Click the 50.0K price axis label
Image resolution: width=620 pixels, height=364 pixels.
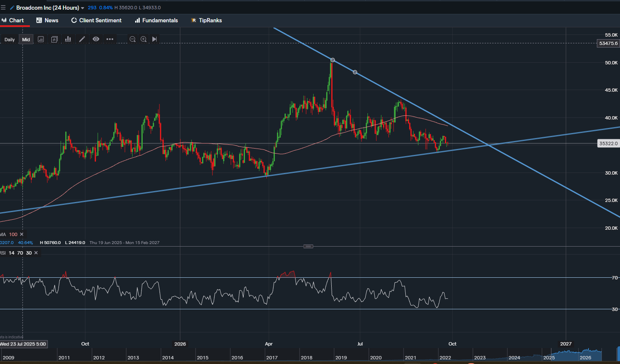coord(611,63)
